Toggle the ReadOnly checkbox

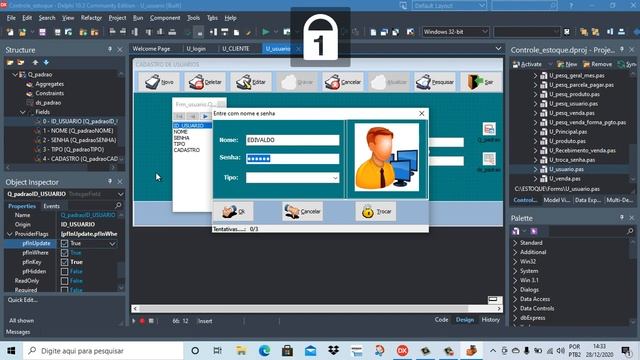[x=64, y=281]
